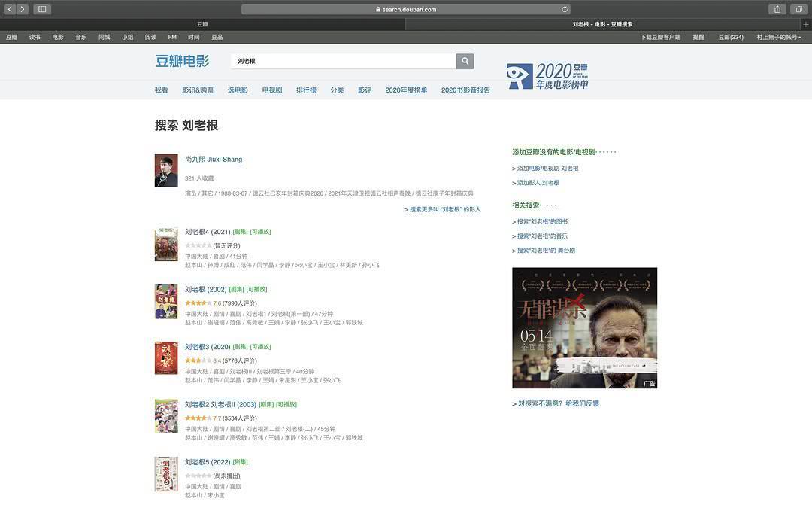
Task: Open 豆邮(234) mailbox link
Action: coord(731,37)
